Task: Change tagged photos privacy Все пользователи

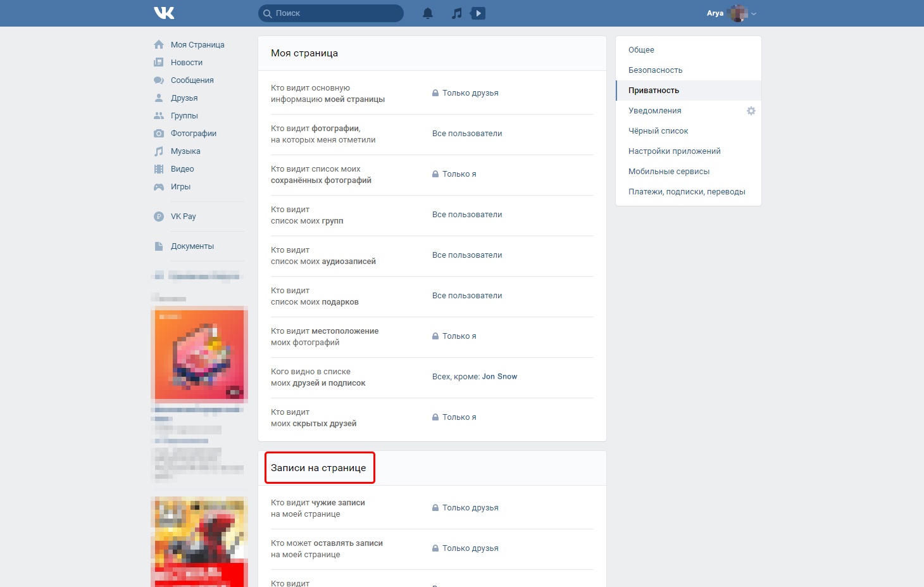Action: (x=467, y=134)
